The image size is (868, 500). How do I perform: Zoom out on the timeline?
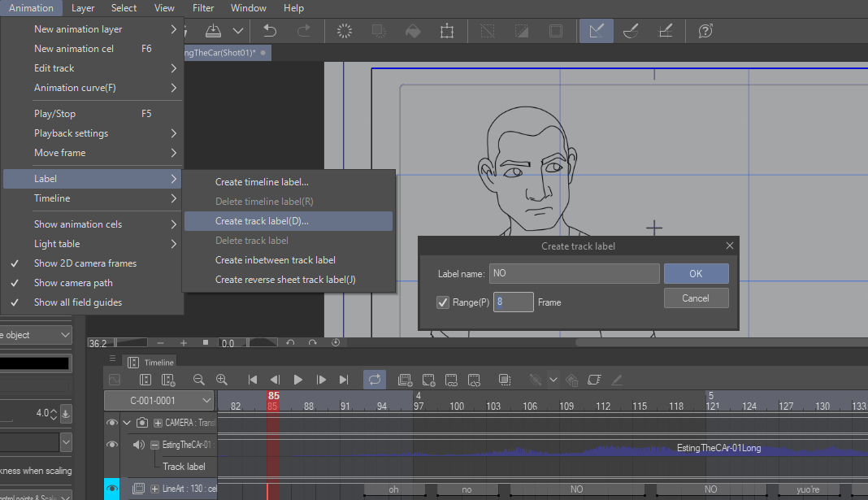point(198,380)
